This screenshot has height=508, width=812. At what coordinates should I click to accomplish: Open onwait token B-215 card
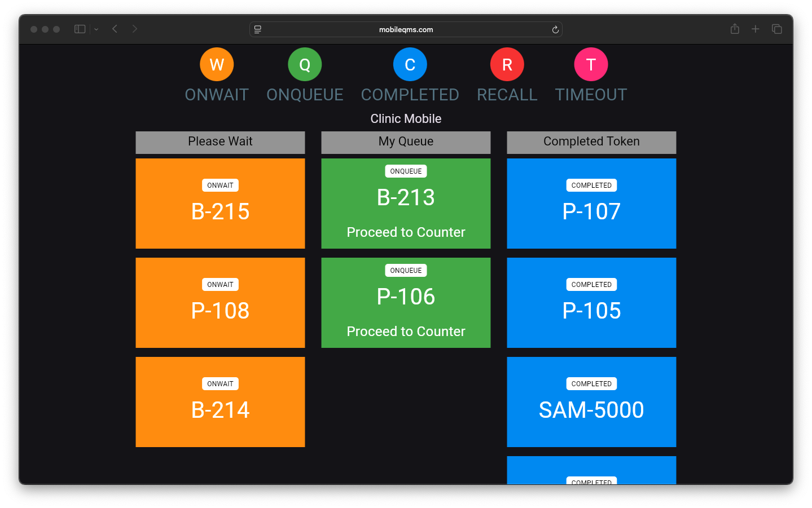click(220, 204)
